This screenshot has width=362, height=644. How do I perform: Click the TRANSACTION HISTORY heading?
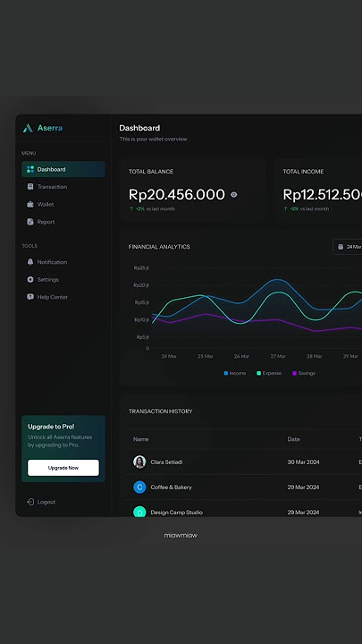pos(161,411)
